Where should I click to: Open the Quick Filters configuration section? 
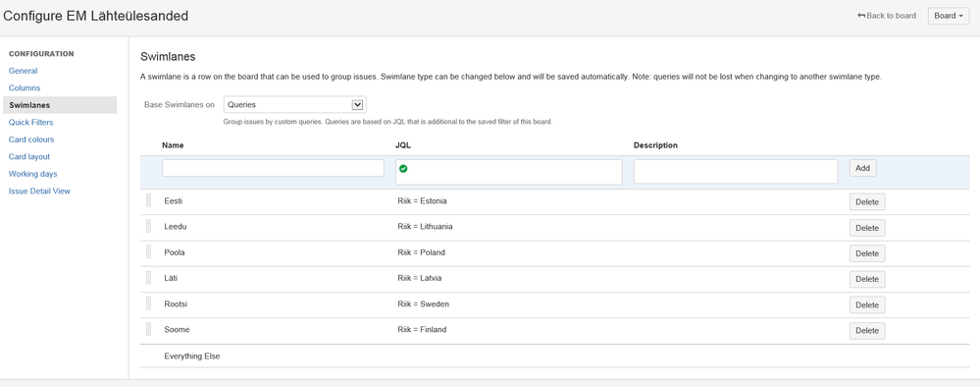(x=30, y=122)
